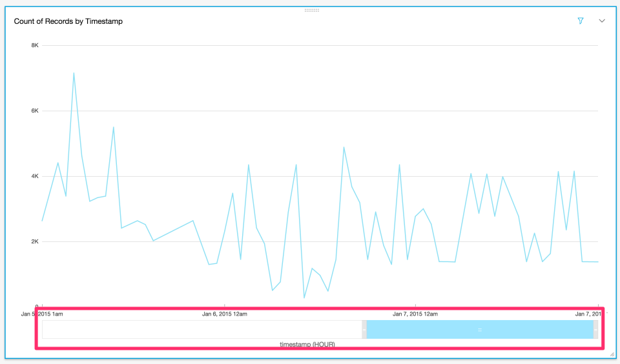This screenshot has height=364, width=620.
Task: Click the blue selected range bar's center grip
Action: click(480, 330)
